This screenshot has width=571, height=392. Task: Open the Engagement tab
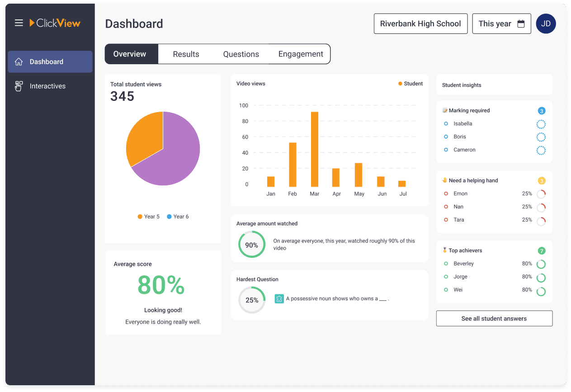[x=301, y=54]
